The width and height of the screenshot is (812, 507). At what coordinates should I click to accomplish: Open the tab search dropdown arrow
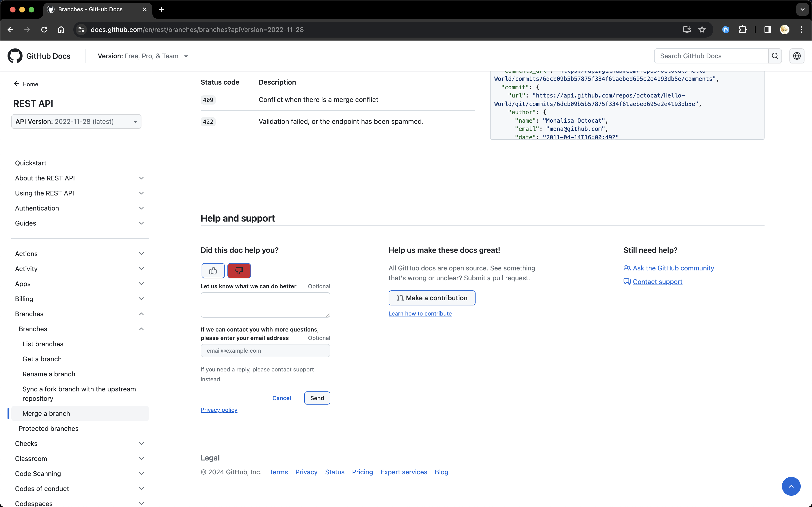803,9
